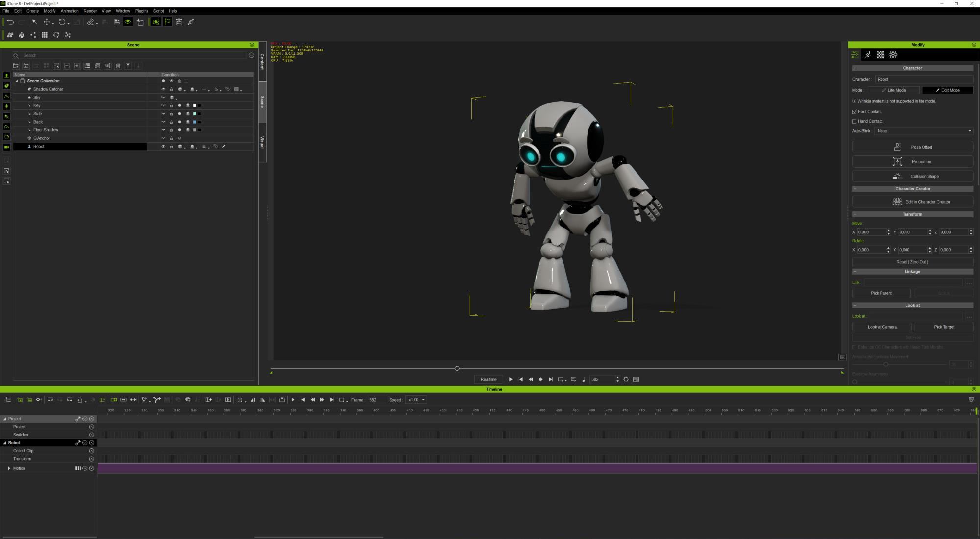Screen dimensions: 980x539
Task: Select the Avatar filter icon in Scene sidebar
Action: (x=6, y=76)
